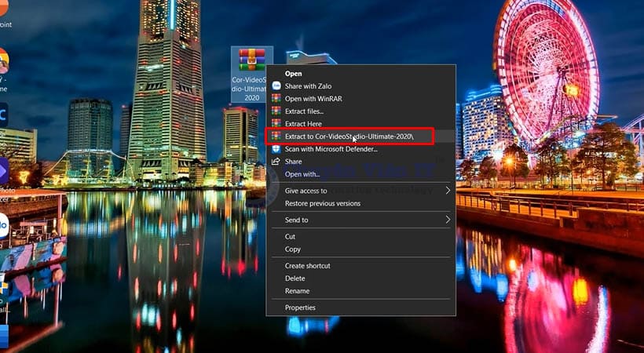Choose Copy from the context menu
644x353 pixels.
pos(292,249)
